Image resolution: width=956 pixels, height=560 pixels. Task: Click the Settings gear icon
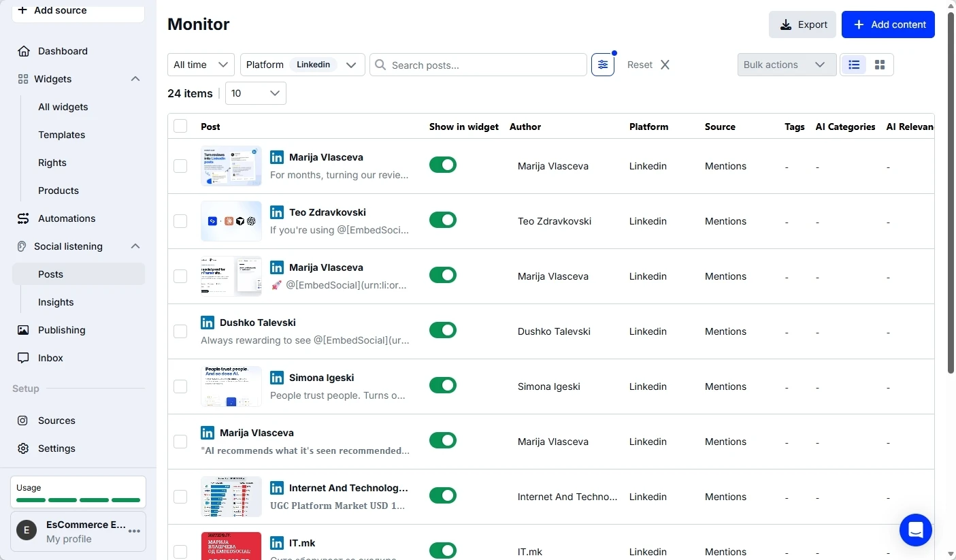tap(23, 448)
